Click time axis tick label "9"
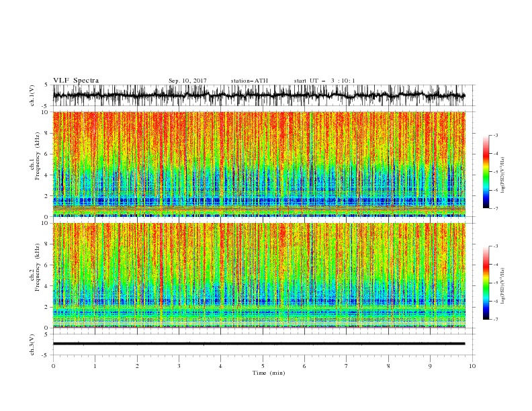The width and height of the screenshot is (532, 411). (430, 366)
